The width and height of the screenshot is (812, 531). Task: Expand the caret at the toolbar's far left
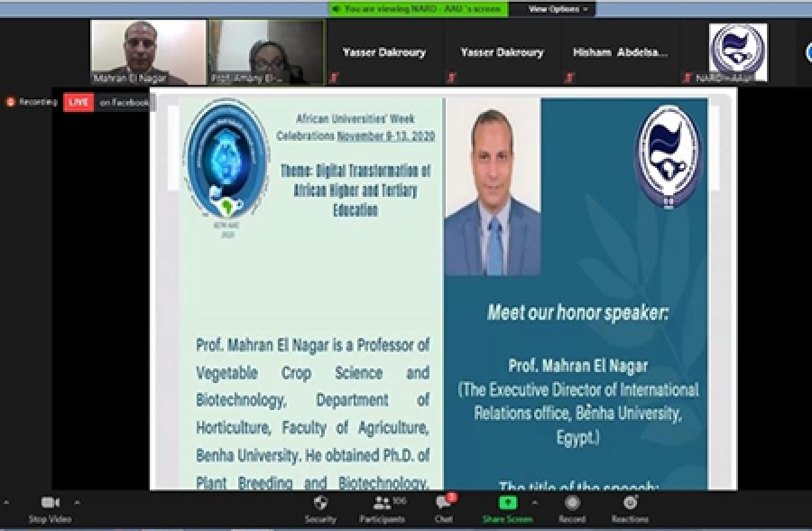pos(5,502)
